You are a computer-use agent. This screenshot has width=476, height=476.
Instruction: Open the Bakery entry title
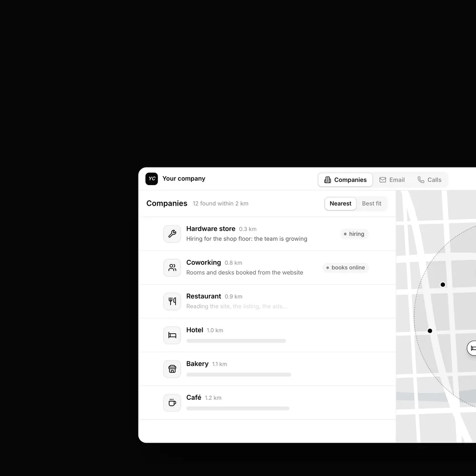coord(198,364)
